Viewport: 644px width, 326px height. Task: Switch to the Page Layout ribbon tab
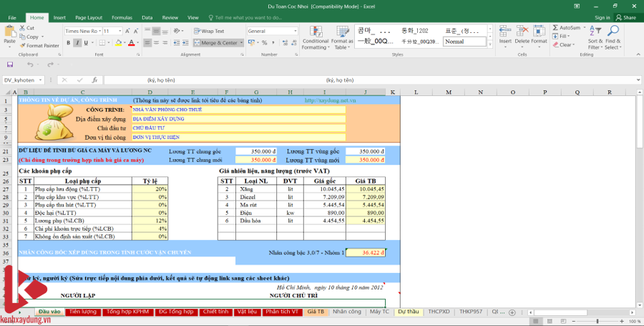(x=88, y=16)
